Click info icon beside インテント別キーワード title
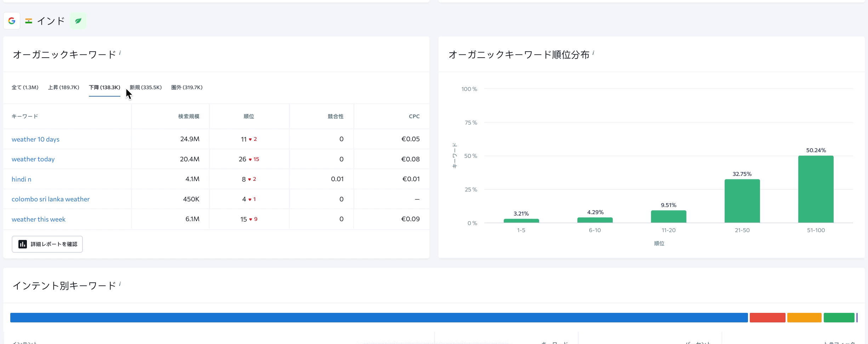 click(120, 284)
